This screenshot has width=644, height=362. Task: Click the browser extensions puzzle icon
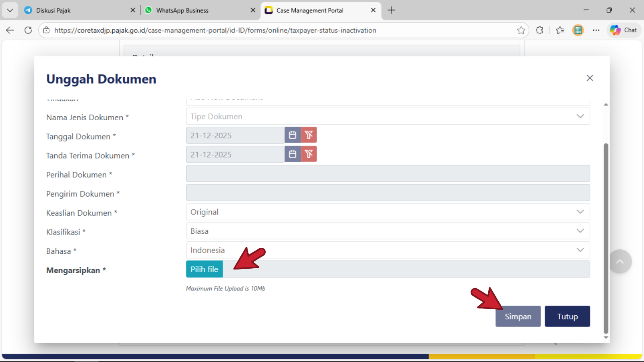coord(539,30)
